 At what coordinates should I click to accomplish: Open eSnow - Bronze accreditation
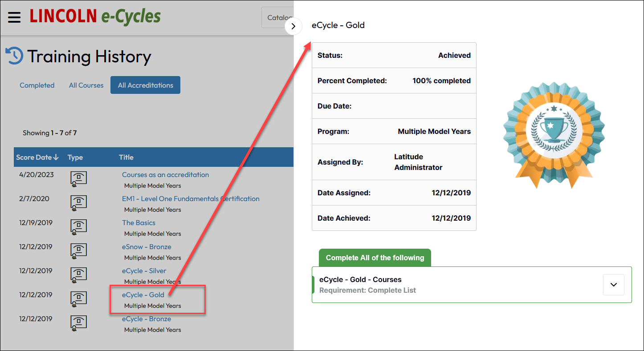point(147,247)
